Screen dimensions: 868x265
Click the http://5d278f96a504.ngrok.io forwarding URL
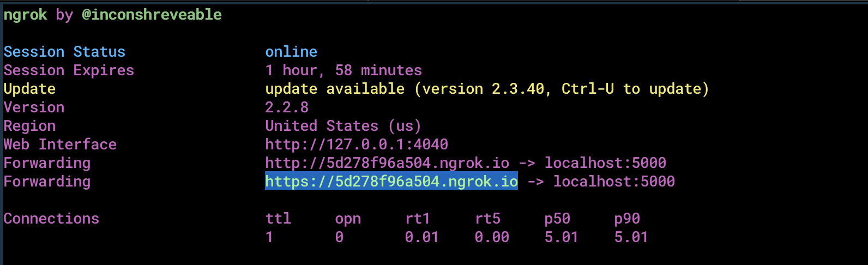tap(387, 163)
